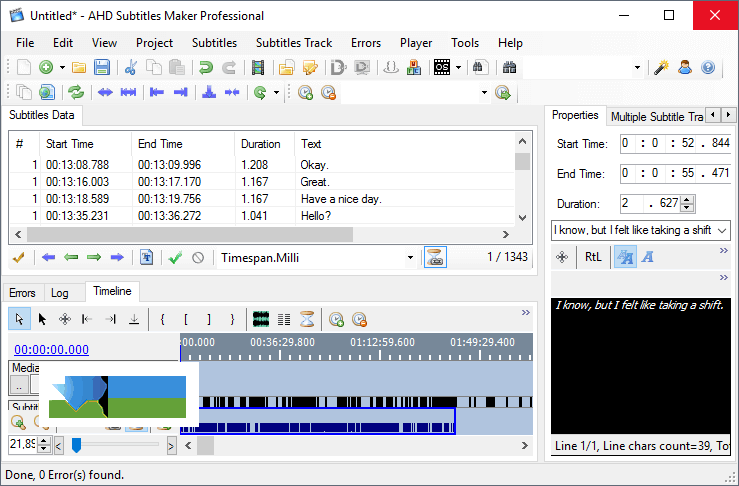Image resolution: width=739 pixels, height=486 pixels.
Task: Toggle the timing mode button beside Timespan.Milli
Action: point(435,257)
